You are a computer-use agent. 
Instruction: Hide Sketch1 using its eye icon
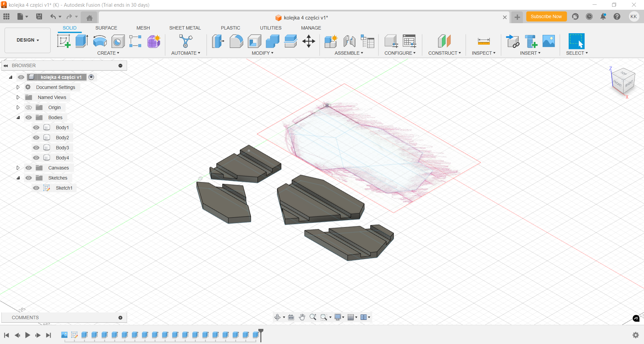pos(36,188)
